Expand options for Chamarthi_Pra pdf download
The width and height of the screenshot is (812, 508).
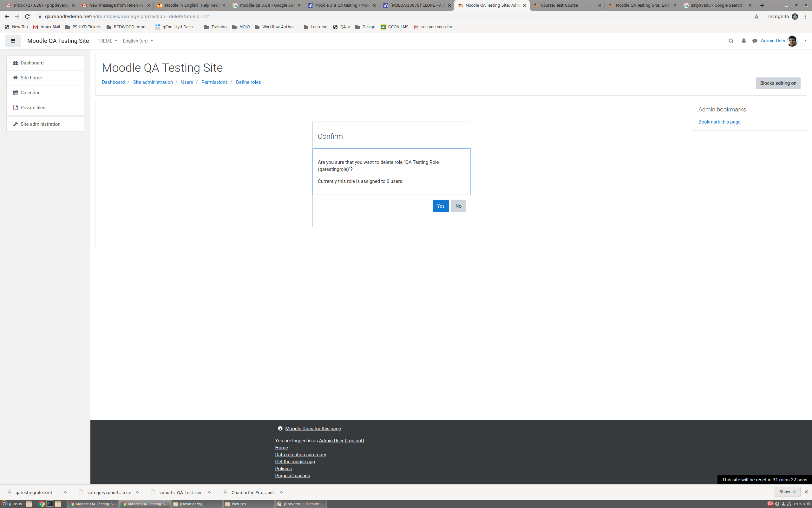point(282,492)
